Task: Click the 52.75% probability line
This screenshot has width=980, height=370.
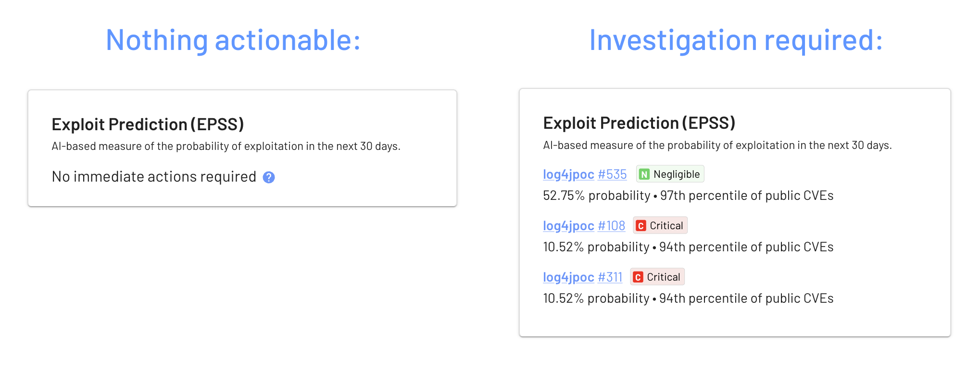Action: coord(688,196)
